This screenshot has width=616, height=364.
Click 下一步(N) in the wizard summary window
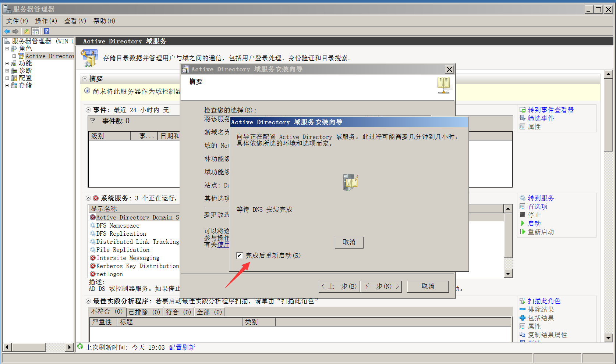(381, 286)
